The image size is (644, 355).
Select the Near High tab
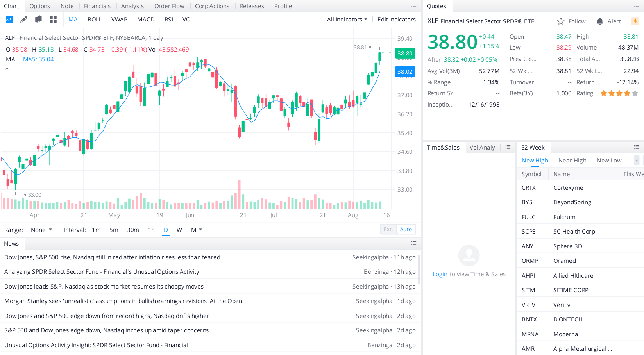pyautogui.click(x=572, y=161)
